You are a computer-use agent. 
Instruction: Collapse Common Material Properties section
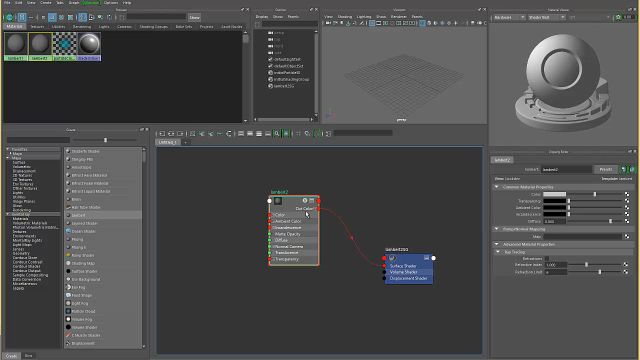497,187
